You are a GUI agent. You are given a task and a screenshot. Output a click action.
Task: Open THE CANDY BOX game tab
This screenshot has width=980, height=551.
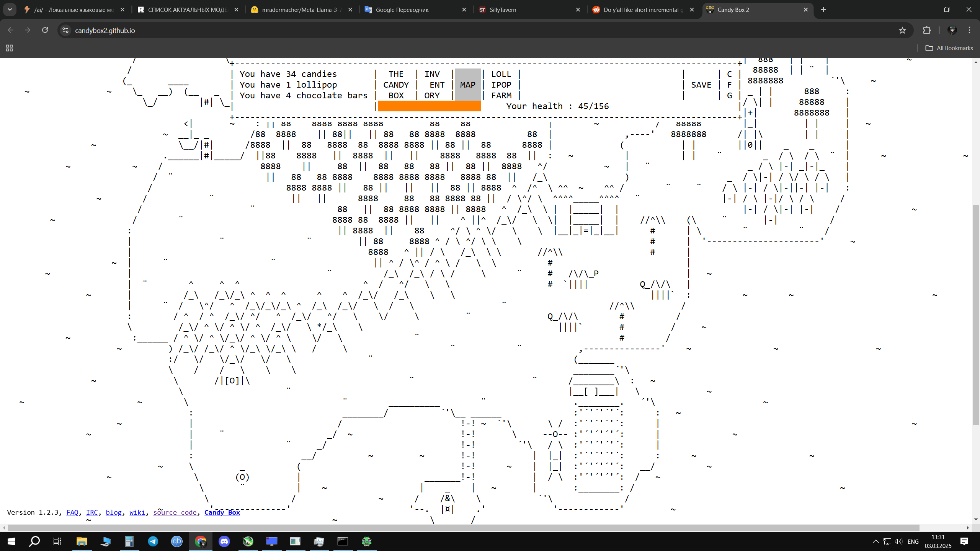click(x=396, y=85)
